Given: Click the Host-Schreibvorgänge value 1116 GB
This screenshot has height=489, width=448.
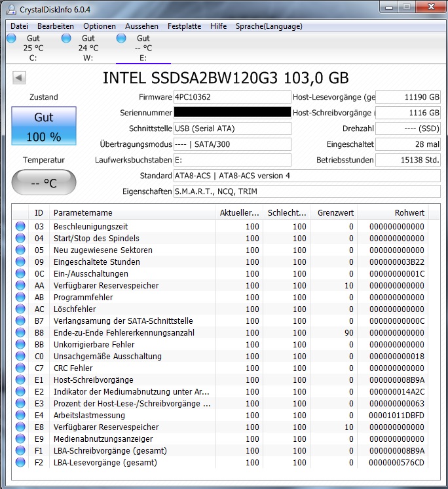Looking at the screenshot, I should click(408, 113).
